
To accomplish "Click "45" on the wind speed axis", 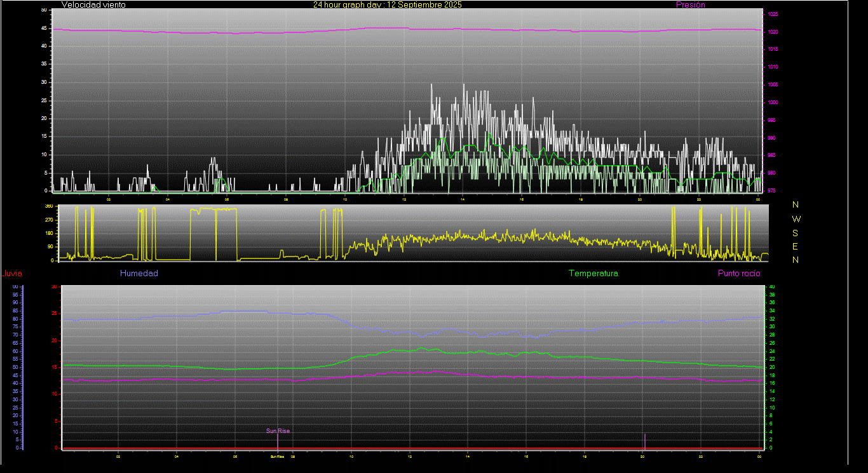I will 44,28.
